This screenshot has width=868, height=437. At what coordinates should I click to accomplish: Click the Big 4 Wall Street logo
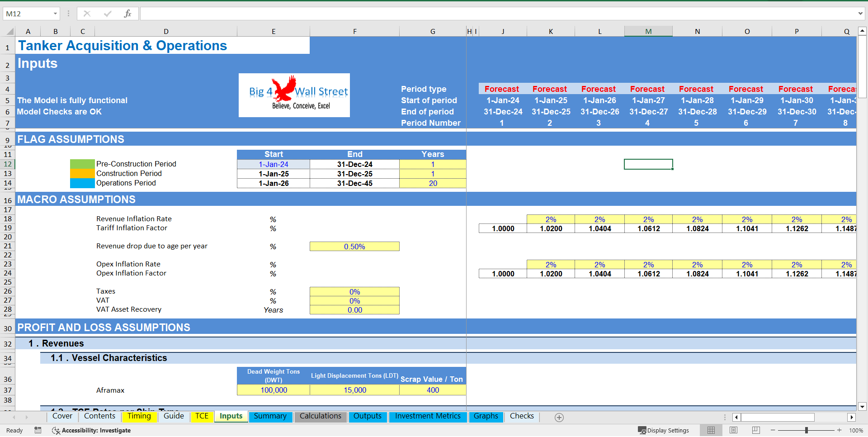pos(294,95)
